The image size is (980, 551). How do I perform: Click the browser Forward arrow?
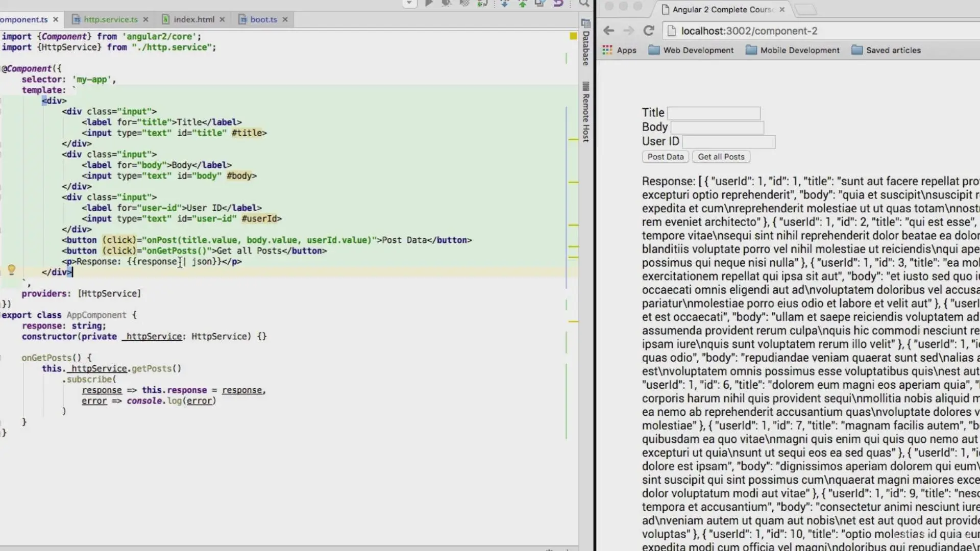pyautogui.click(x=628, y=31)
